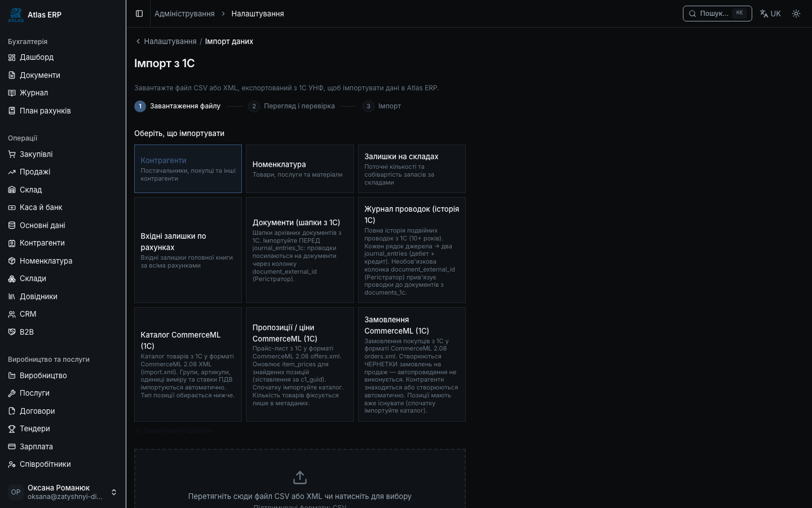812x508 pixels.
Task: Click the Продажі trend icon
Action: click(12, 172)
